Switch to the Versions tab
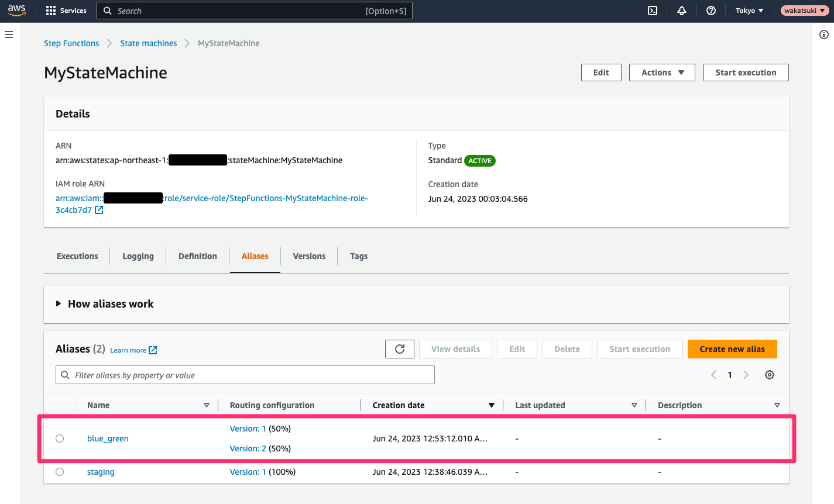The height and width of the screenshot is (504, 834). pyautogui.click(x=308, y=256)
